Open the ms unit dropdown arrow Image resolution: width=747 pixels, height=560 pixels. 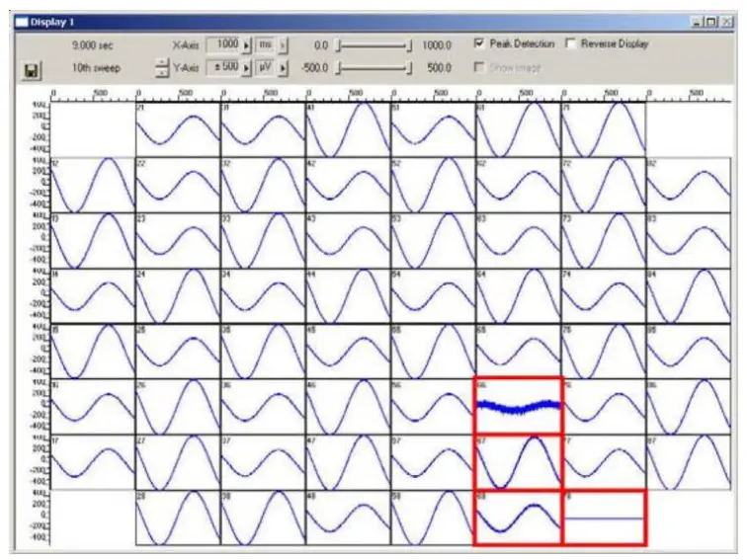pyautogui.click(x=283, y=45)
